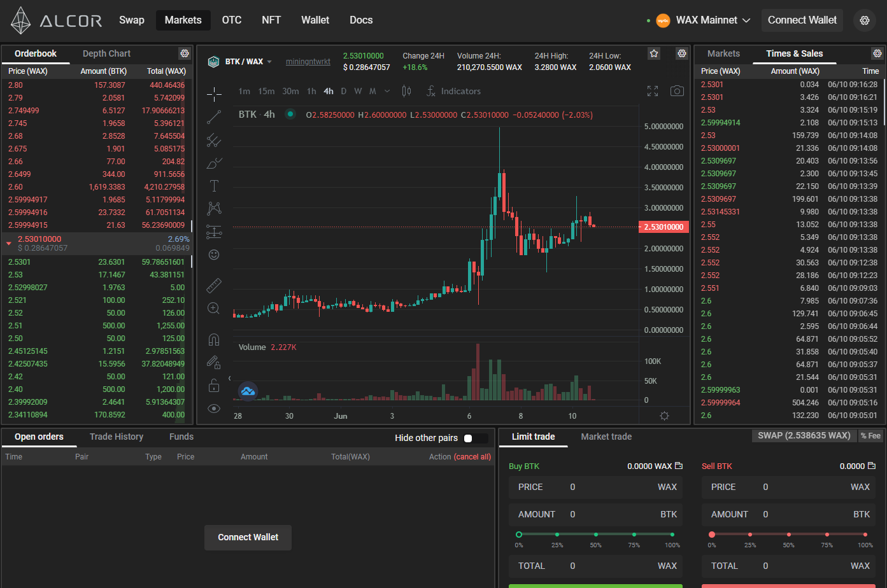The width and height of the screenshot is (887, 588).
Task: Select the brush drawing tool
Action: (214, 163)
